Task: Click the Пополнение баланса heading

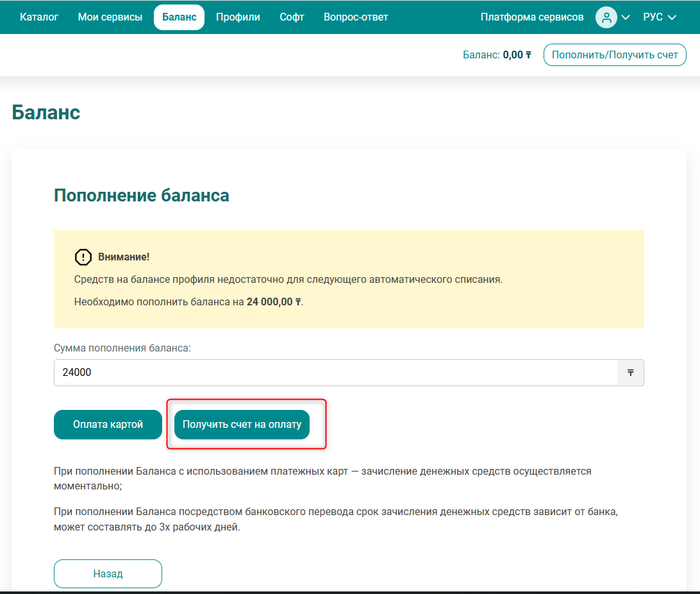Action: click(142, 195)
